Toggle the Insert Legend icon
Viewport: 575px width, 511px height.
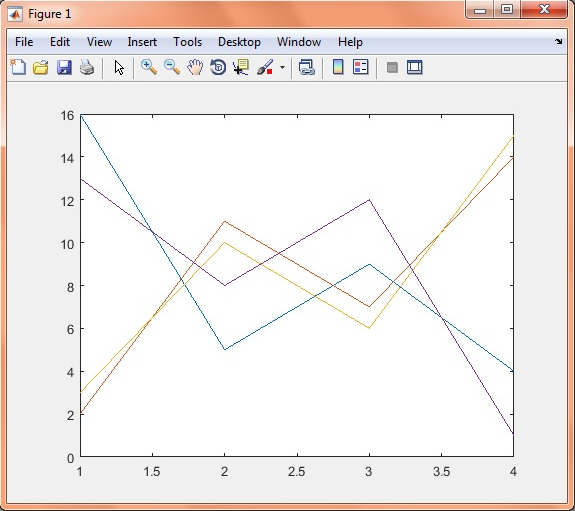pyautogui.click(x=360, y=67)
